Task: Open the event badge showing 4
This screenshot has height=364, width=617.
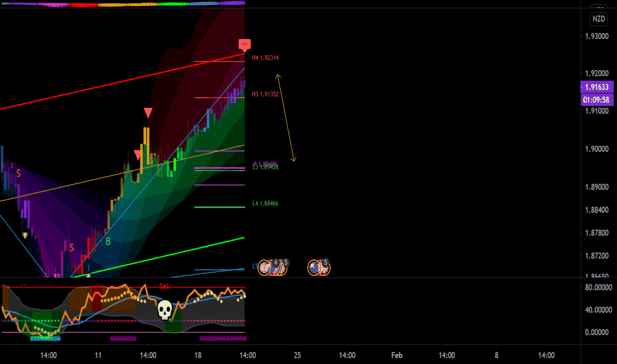Action: coord(276,262)
